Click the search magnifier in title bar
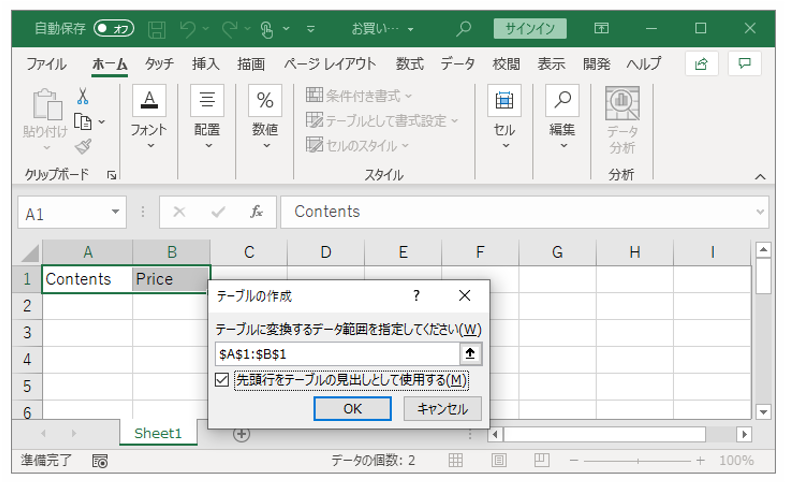 click(x=464, y=29)
